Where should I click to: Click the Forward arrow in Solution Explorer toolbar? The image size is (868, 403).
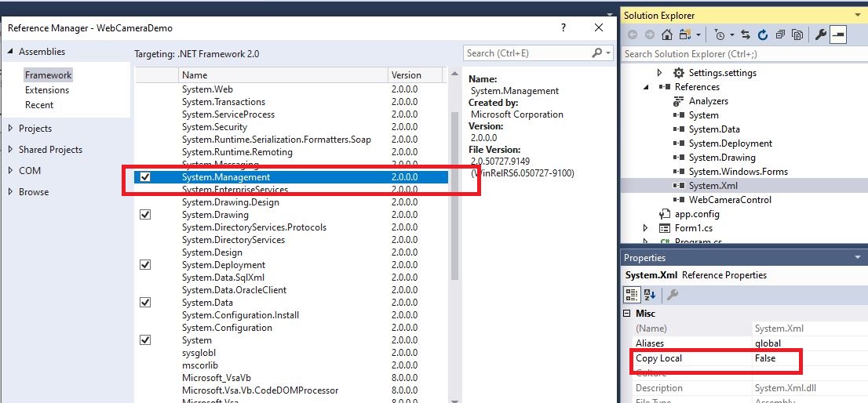coord(649,34)
